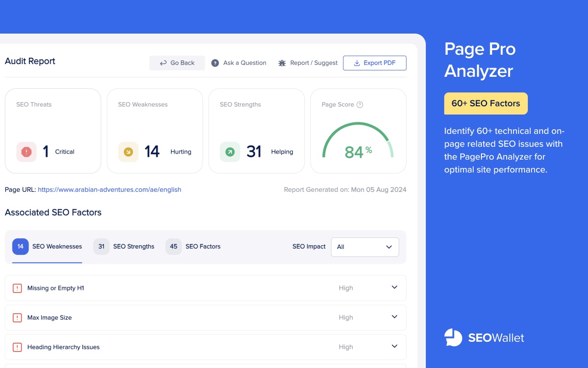
Task: Click High impact label for Heading Hierarchy Issues
Action: (x=346, y=347)
